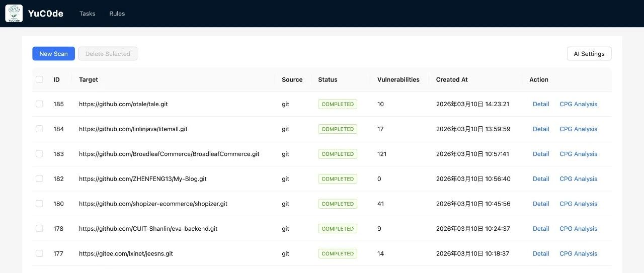Click the CUIT-Shanlin/eva-backend.git target URL
The width and height of the screenshot is (644, 273).
click(x=148, y=229)
